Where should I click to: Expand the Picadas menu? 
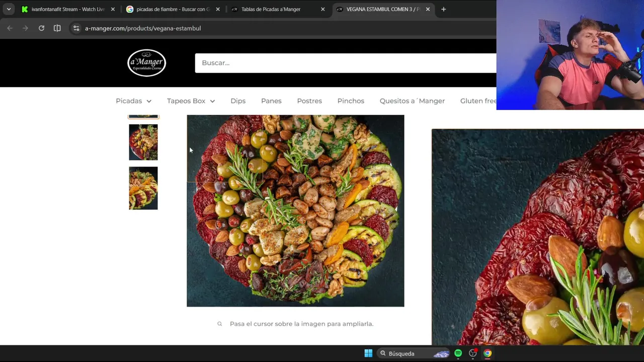tap(133, 101)
